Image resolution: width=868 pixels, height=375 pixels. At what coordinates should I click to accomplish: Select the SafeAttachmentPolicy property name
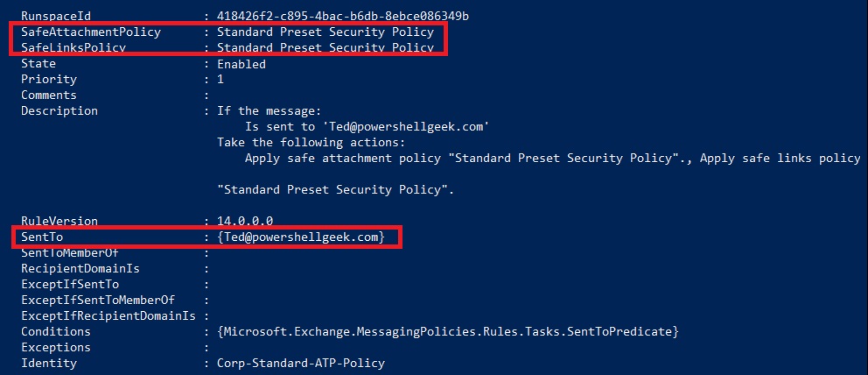(91, 32)
